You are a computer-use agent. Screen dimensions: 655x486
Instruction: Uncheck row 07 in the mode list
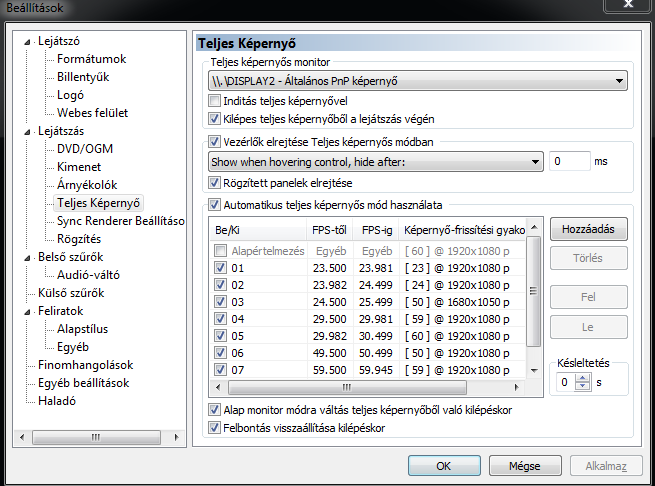pos(220,370)
